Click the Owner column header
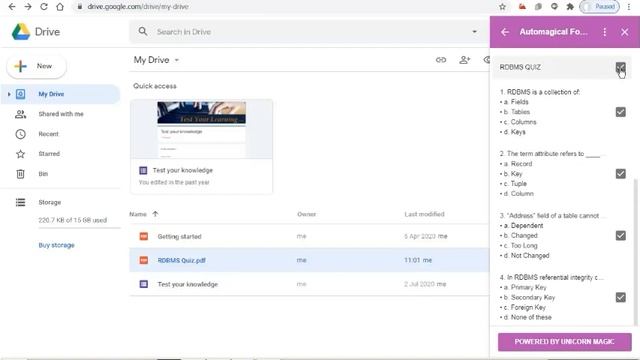The width and height of the screenshot is (640, 360). (307, 214)
